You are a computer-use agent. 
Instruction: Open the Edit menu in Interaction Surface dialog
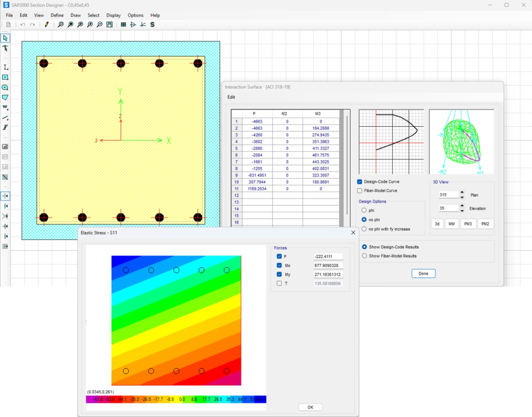click(231, 97)
